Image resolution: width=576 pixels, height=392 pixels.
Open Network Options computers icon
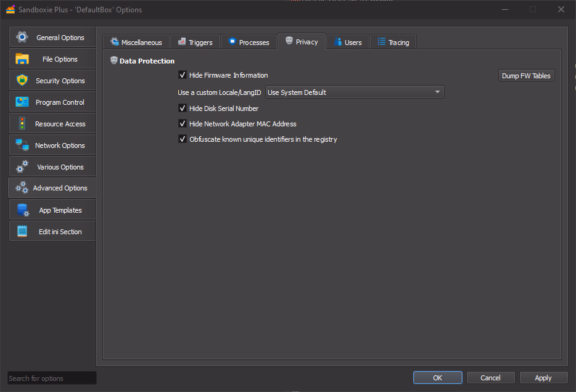(x=22, y=145)
